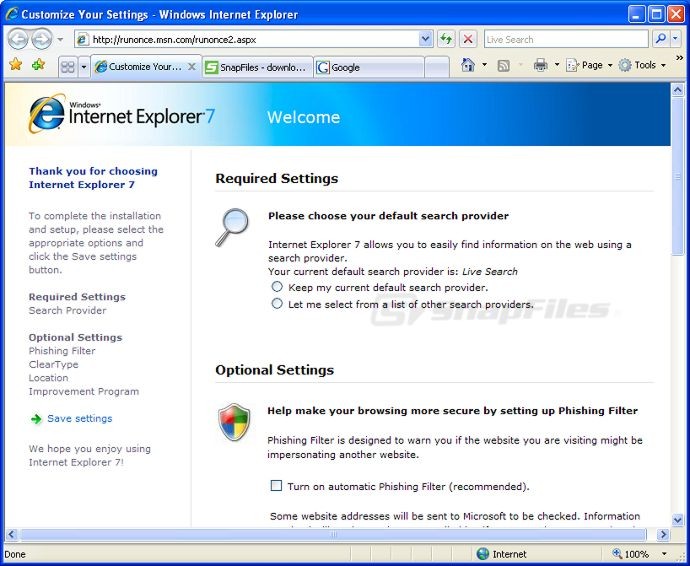The height and width of the screenshot is (566, 690).
Task: Jump to Location in sidebar
Action: 48,378
